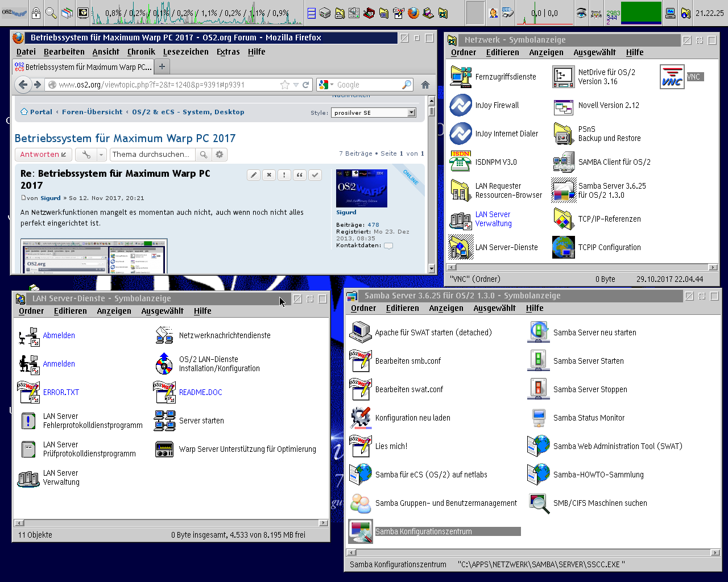Screen dimensions: 728x582
Task: Select Samba Server Stoppen icon
Action: 538,389
